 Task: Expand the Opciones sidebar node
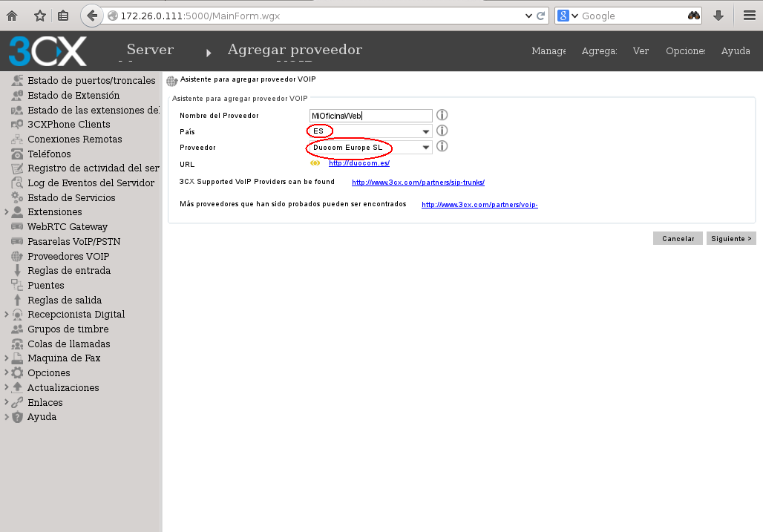6,373
